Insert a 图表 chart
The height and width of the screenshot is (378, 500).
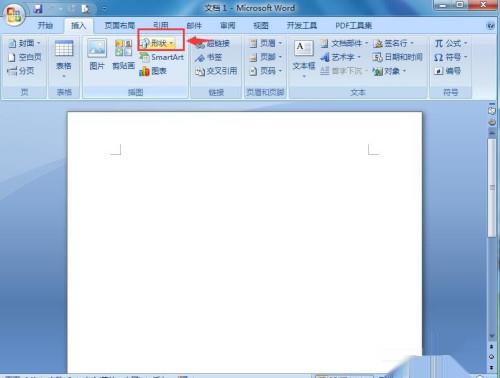(x=153, y=71)
